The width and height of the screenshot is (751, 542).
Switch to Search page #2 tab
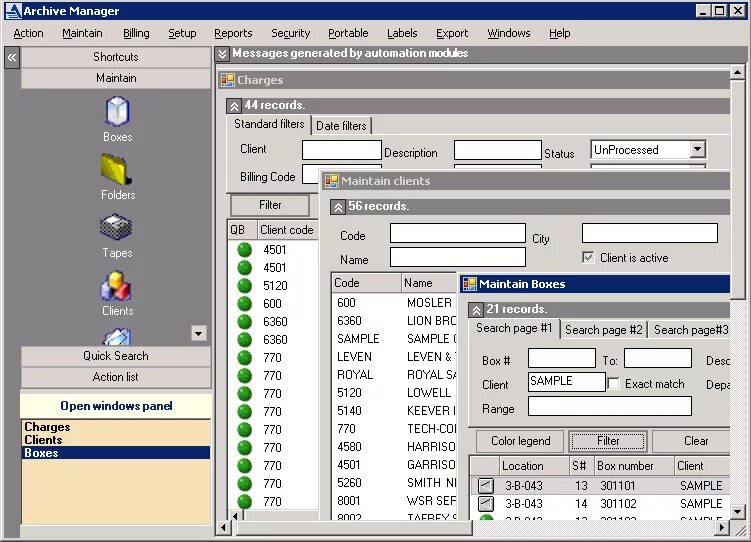[603, 330]
